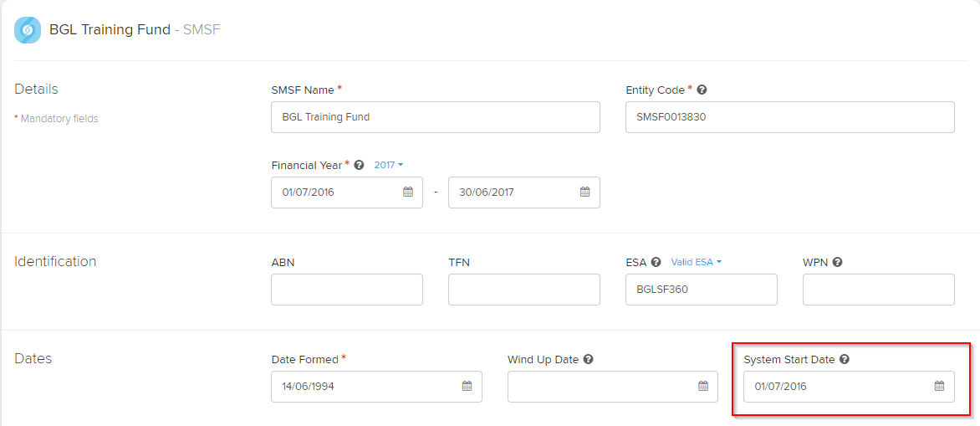Screen dimensions: 980x426
Task: Click the ESA field containing BGLSF360
Action: click(702, 290)
